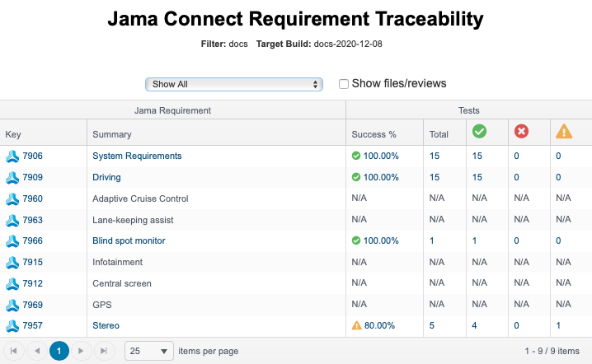The height and width of the screenshot is (364, 592).
Task: Open the Stereo summary link
Action: pyautogui.click(x=106, y=325)
